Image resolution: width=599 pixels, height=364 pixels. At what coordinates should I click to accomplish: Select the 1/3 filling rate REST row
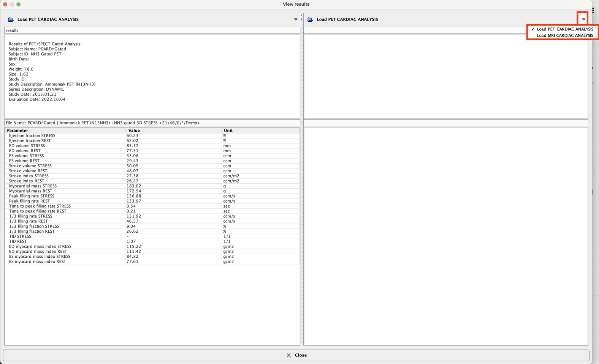pos(152,221)
